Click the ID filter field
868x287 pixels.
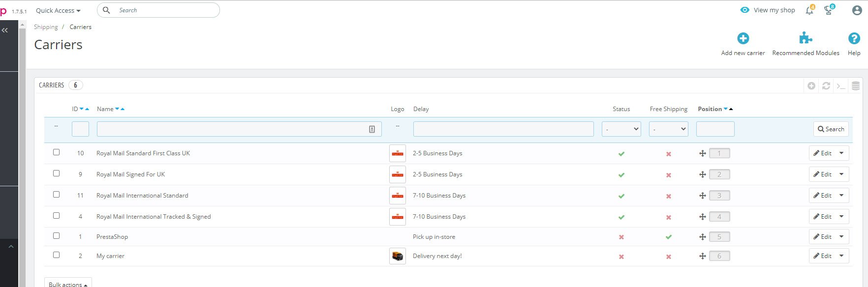click(80, 129)
